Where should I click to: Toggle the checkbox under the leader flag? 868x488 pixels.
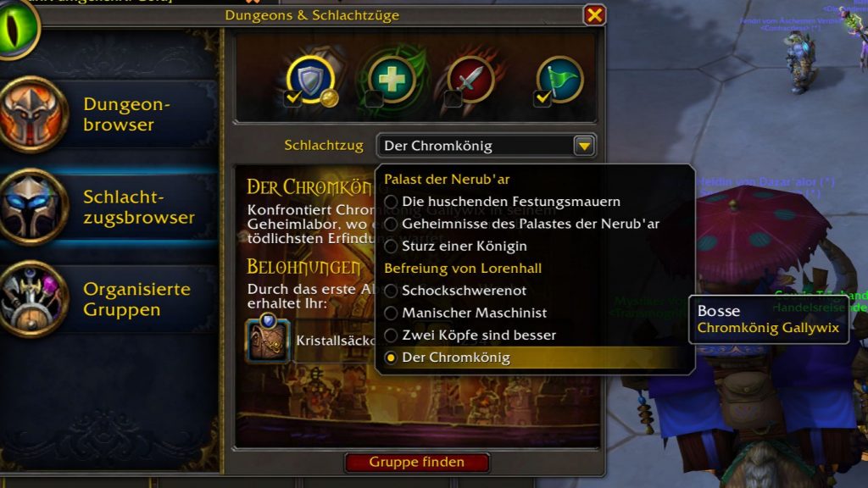click(542, 99)
